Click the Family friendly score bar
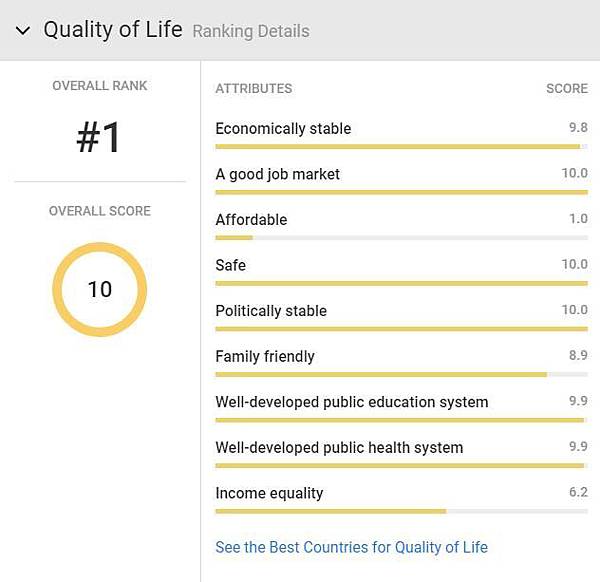Screen dimensions: 600x582 coord(401,374)
